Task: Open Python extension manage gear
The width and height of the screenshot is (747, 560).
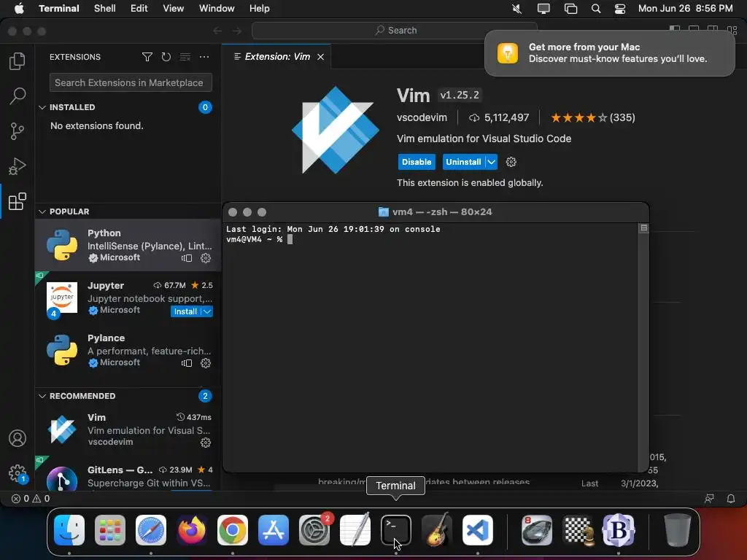Action: coord(205,258)
